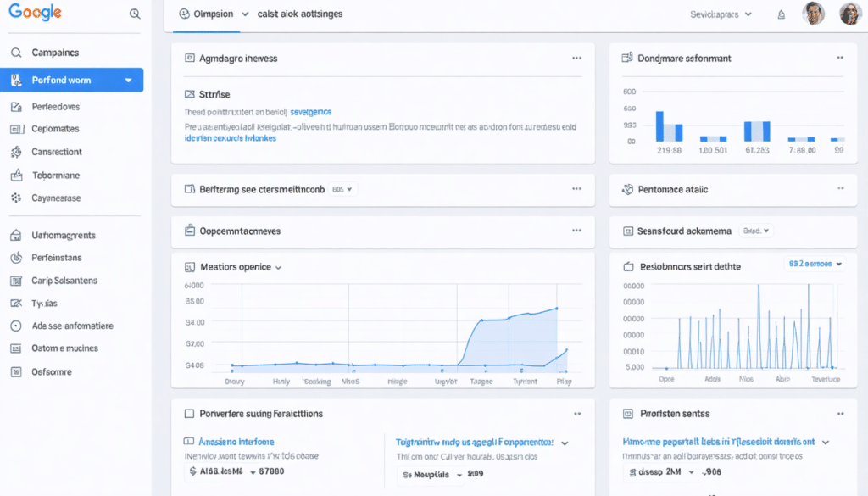Open the Se Neaptials dropdown
This screenshot has width=868, height=496.
pyautogui.click(x=432, y=475)
